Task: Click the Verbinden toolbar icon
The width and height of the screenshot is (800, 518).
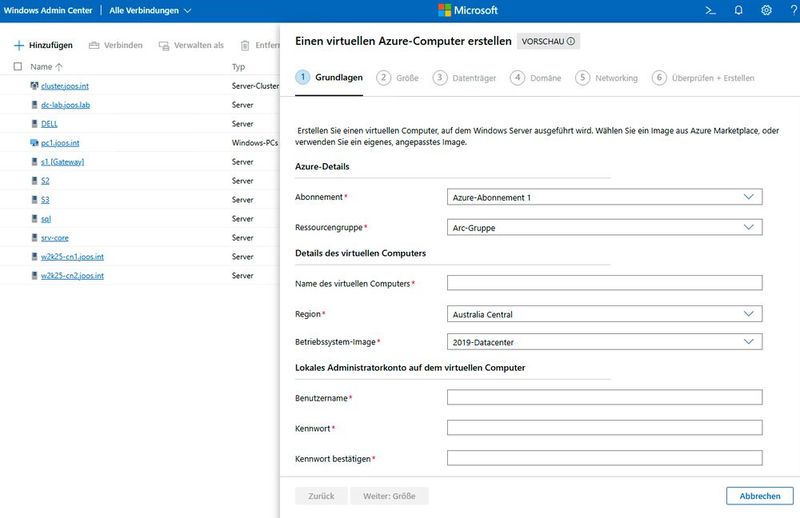Action: 94,45
